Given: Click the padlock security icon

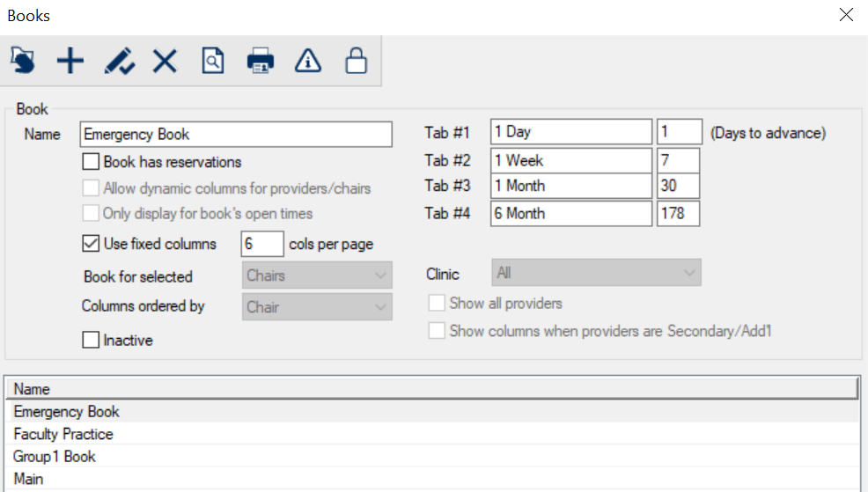Looking at the screenshot, I should tap(356, 61).
